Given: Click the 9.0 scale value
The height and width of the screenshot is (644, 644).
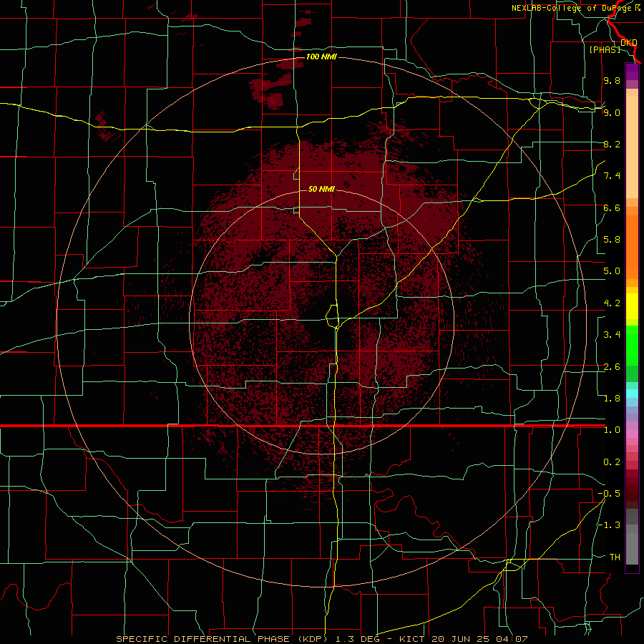Looking at the screenshot, I should pyautogui.click(x=612, y=112).
